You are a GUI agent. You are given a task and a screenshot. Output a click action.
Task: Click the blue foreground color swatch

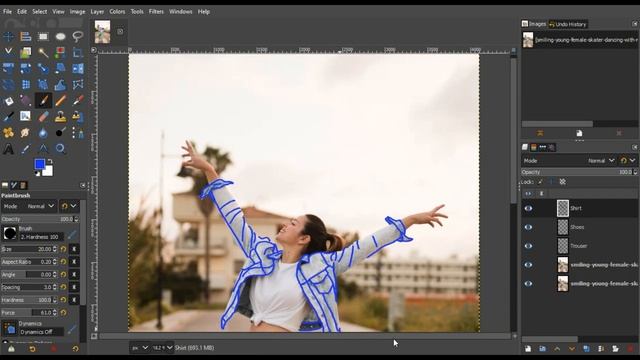point(39,164)
